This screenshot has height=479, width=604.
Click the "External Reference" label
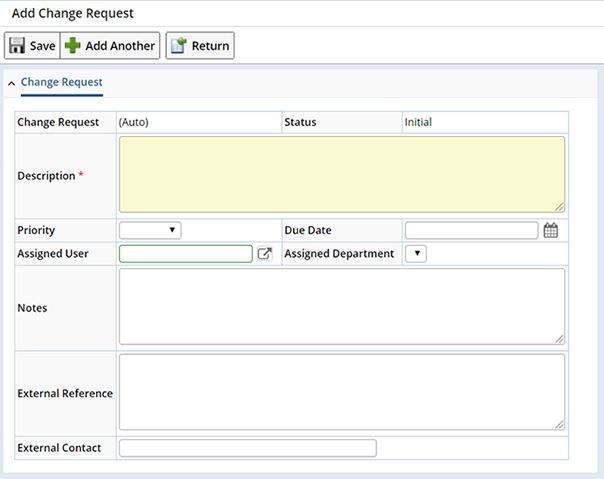click(x=65, y=393)
